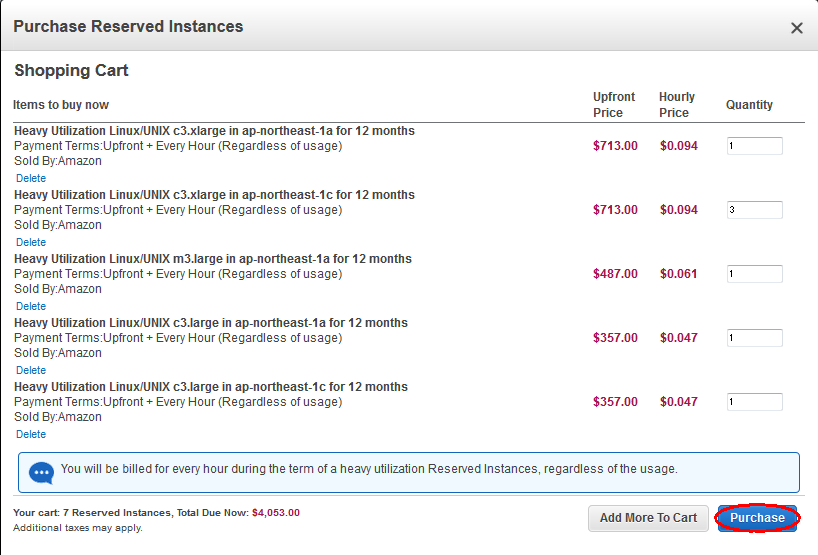Click the $4,053.00 total due amount

[275, 513]
